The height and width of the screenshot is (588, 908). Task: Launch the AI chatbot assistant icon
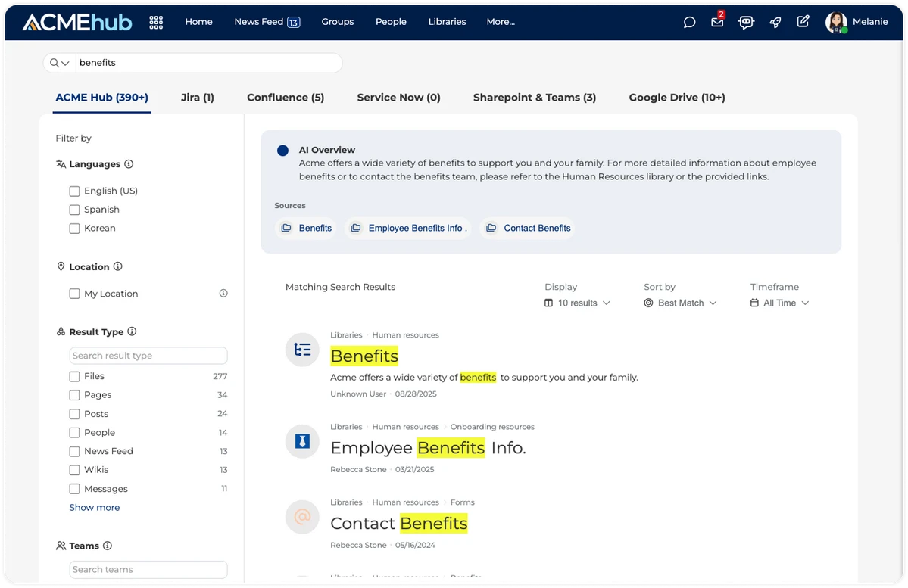point(746,22)
